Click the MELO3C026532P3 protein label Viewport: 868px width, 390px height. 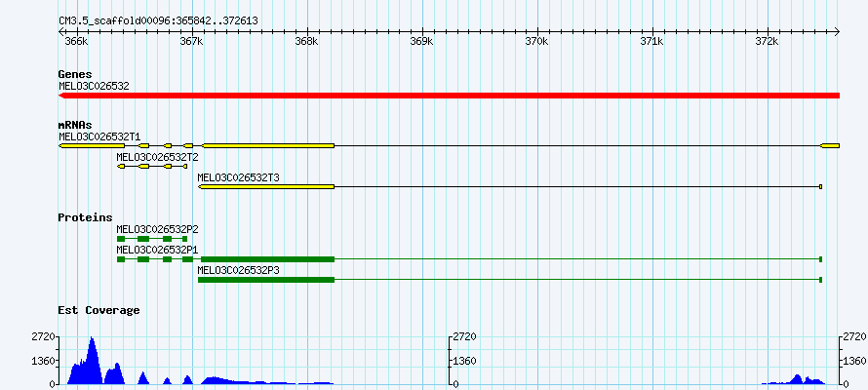238,270
